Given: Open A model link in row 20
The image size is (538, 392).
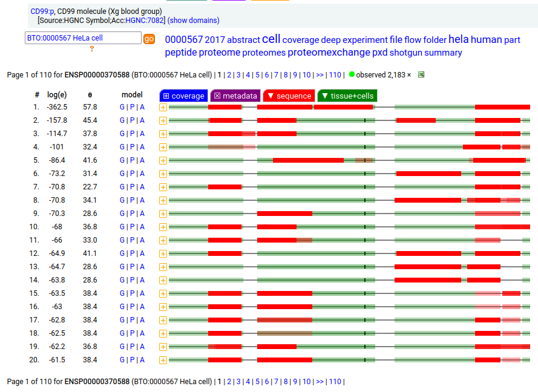Looking at the screenshot, I should coord(142,360).
